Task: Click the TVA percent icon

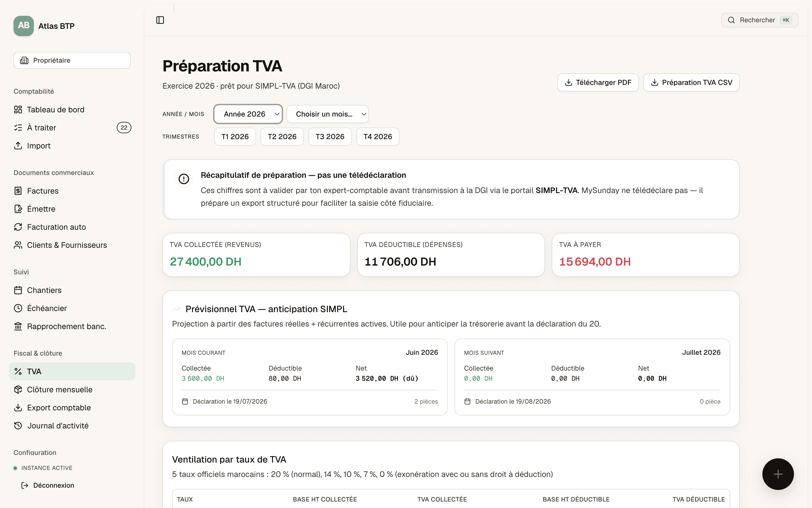Action: [18, 372]
